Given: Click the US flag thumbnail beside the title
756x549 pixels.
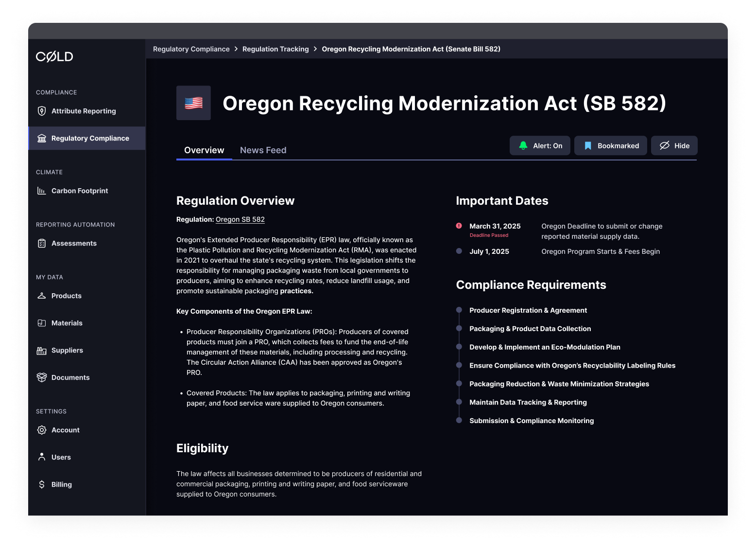Looking at the screenshot, I should pyautogui.click(x=193, y=103).
